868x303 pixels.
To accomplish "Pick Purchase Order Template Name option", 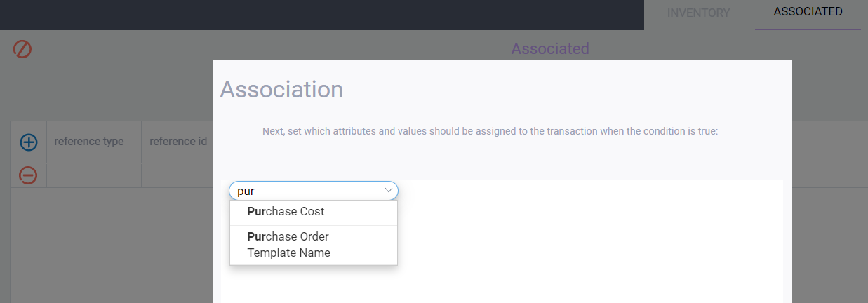I will point(288,245).
